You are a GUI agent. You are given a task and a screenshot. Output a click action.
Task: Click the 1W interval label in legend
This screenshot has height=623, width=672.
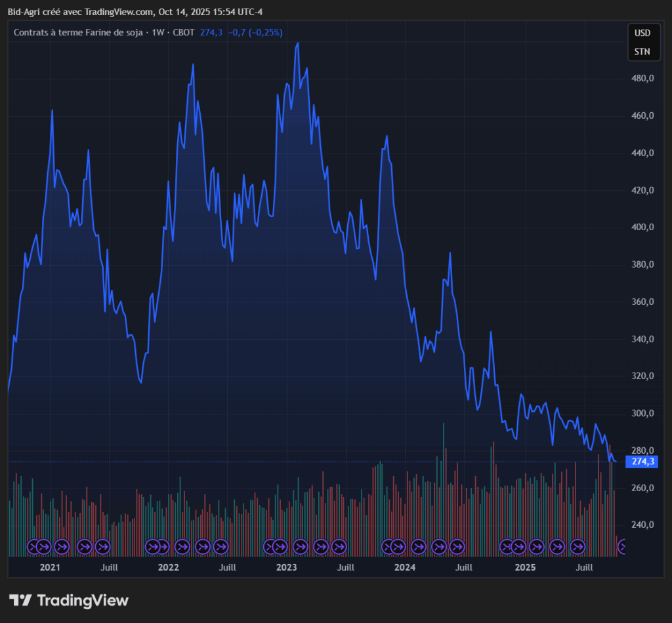click(157, 32)
